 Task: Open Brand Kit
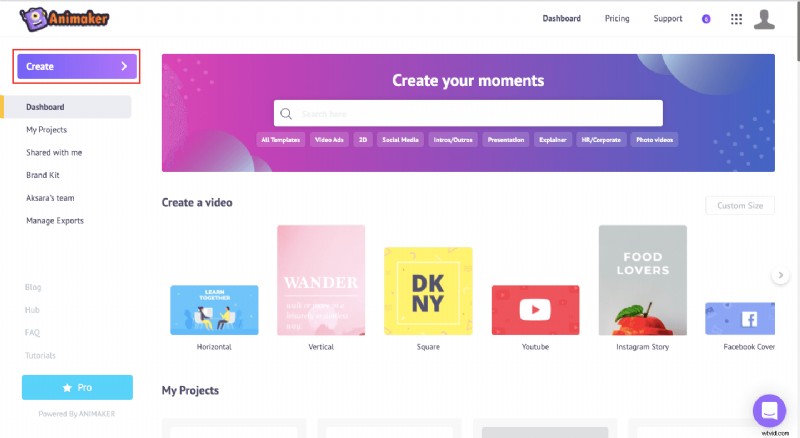(x=43, y=175)
